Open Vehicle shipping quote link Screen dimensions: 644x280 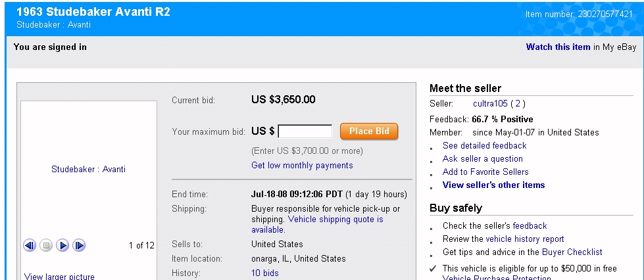(x=335, y=219)
